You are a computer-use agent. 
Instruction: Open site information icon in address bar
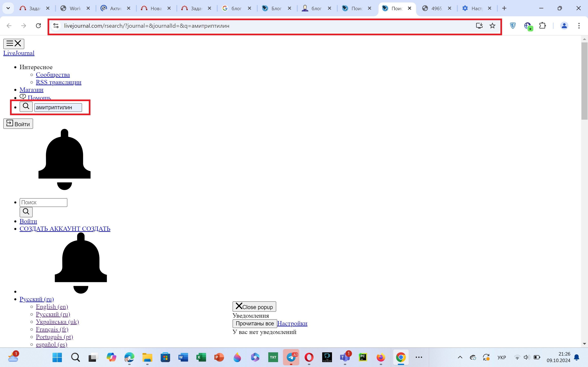pos(56,26)
